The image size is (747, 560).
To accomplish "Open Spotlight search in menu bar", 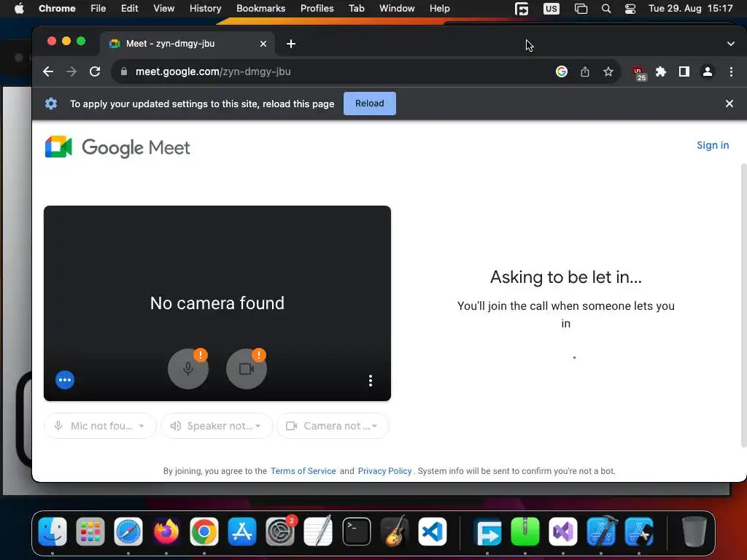I will click(x=606, y=9).
